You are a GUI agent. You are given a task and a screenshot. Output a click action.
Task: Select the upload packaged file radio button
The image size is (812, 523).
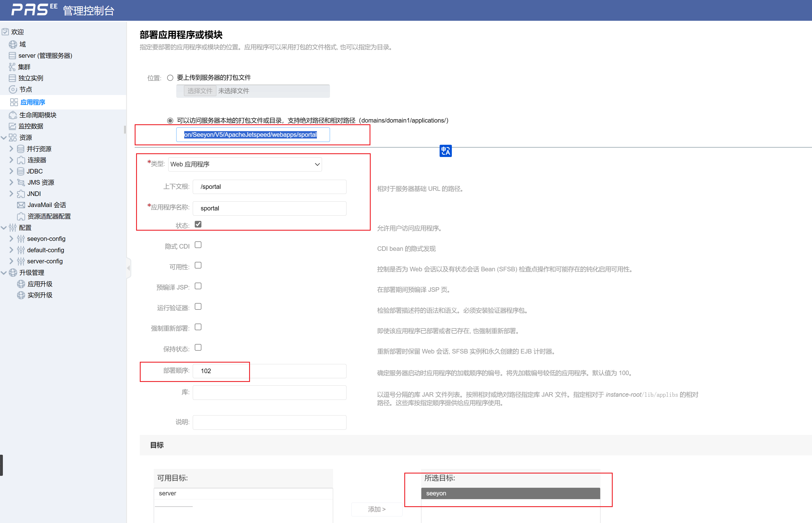click(x=170, y=78)
